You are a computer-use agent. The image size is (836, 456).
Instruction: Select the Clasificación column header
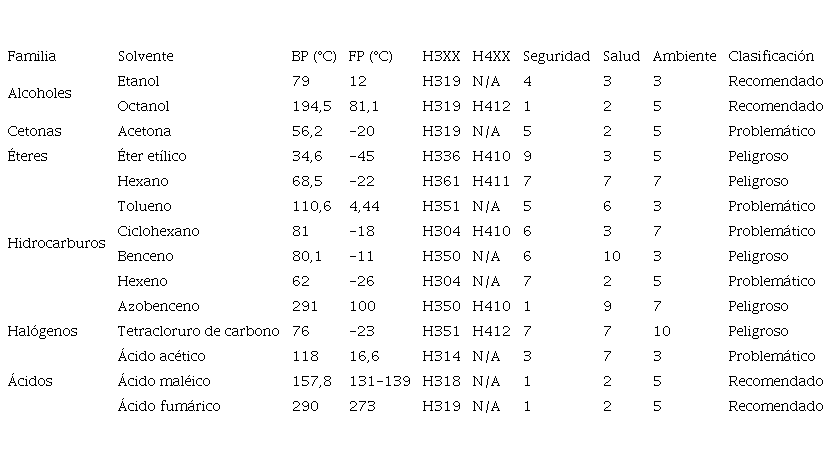point(771,57)
